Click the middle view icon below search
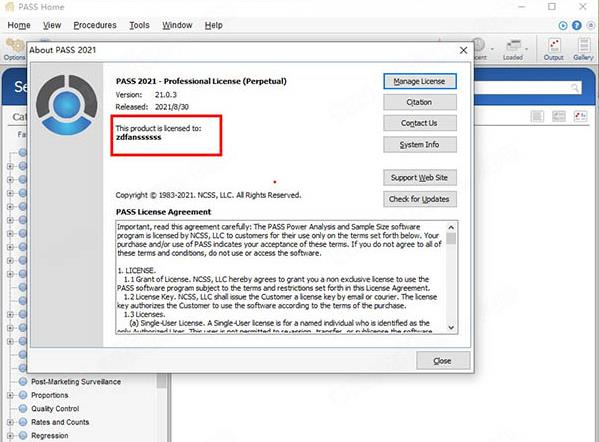 pos(559,116)
